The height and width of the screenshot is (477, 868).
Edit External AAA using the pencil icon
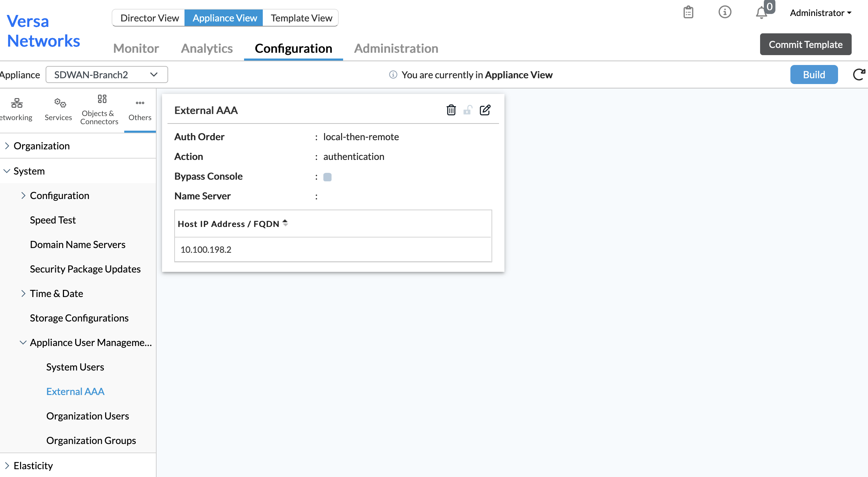pyautogui.click(x=485, y=110)
